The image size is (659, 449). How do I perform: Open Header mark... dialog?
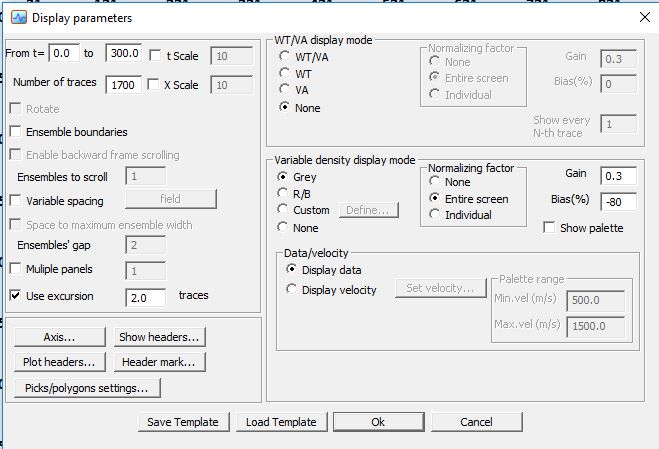[160, 362]
